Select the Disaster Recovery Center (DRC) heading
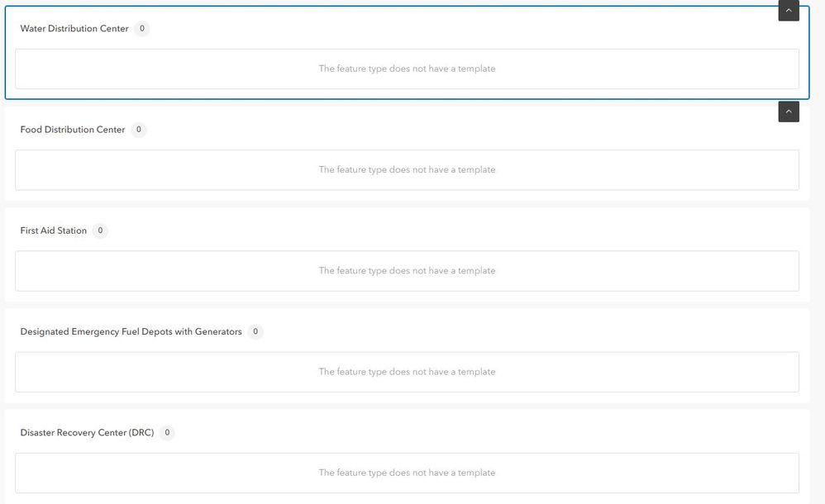The height and width of the screenshot is (504, 825). tap(87, 433)
